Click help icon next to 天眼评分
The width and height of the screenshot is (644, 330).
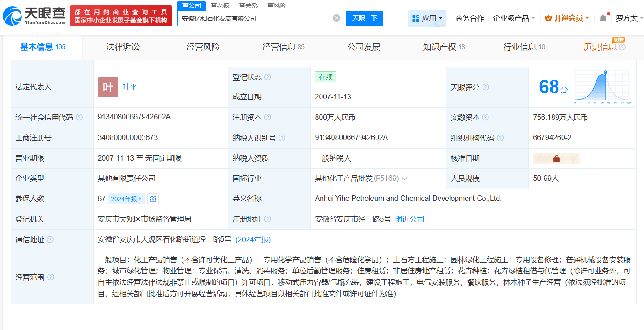tap(486, 87)
